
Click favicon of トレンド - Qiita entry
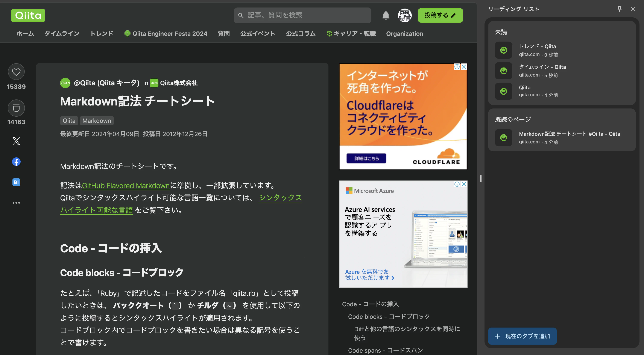tap(503, 50)
